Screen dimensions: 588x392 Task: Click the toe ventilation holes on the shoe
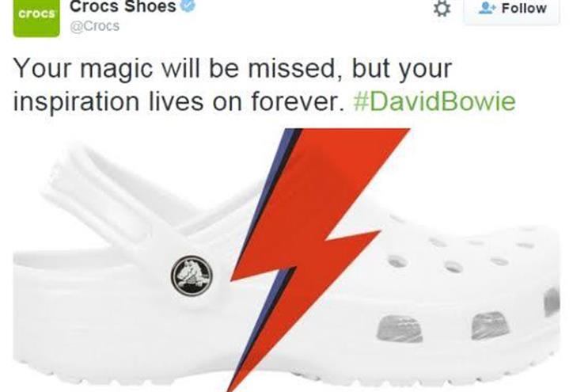(x=469, y=251)
